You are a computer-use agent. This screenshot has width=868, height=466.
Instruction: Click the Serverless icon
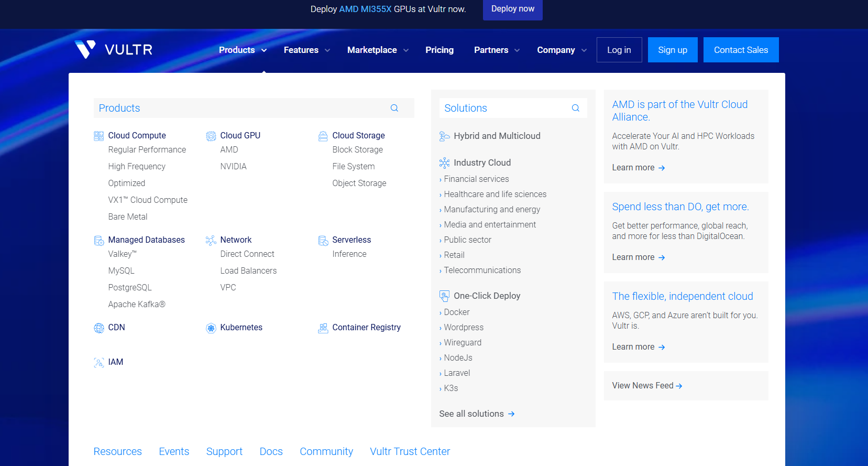(x=323, y=241)
